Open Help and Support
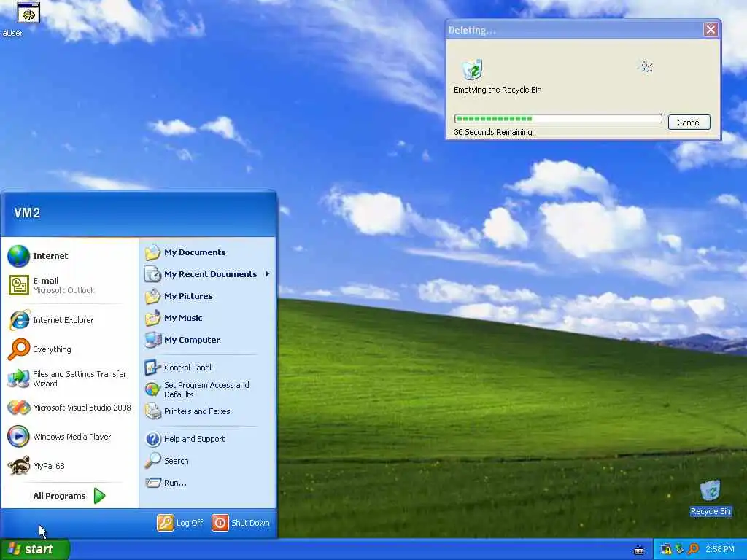 (x=207, y=439)
